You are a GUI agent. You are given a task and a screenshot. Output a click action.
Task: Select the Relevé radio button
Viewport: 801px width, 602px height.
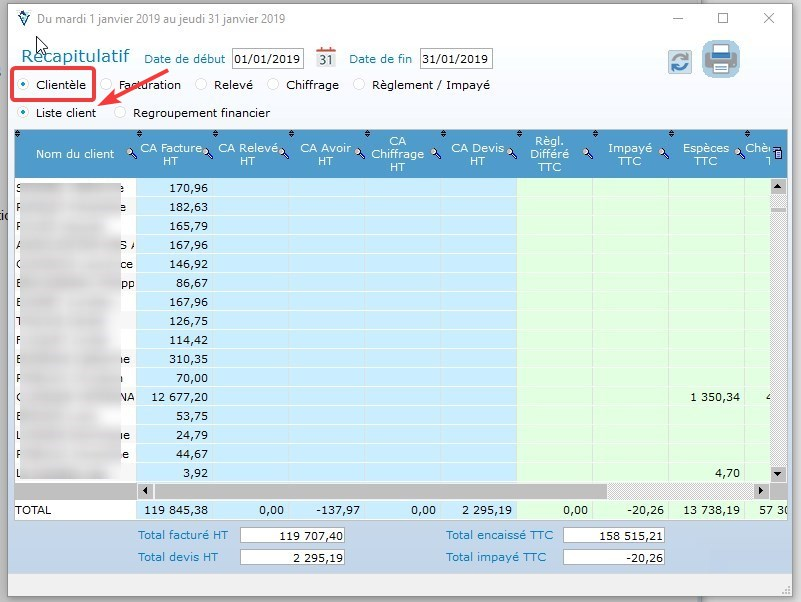click(201, 84)
